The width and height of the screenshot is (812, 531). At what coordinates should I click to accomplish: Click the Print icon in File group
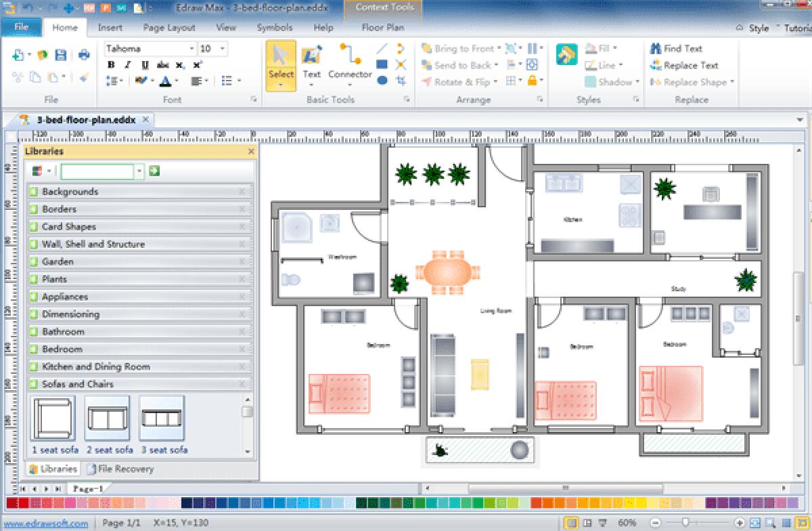coord(84,55)
